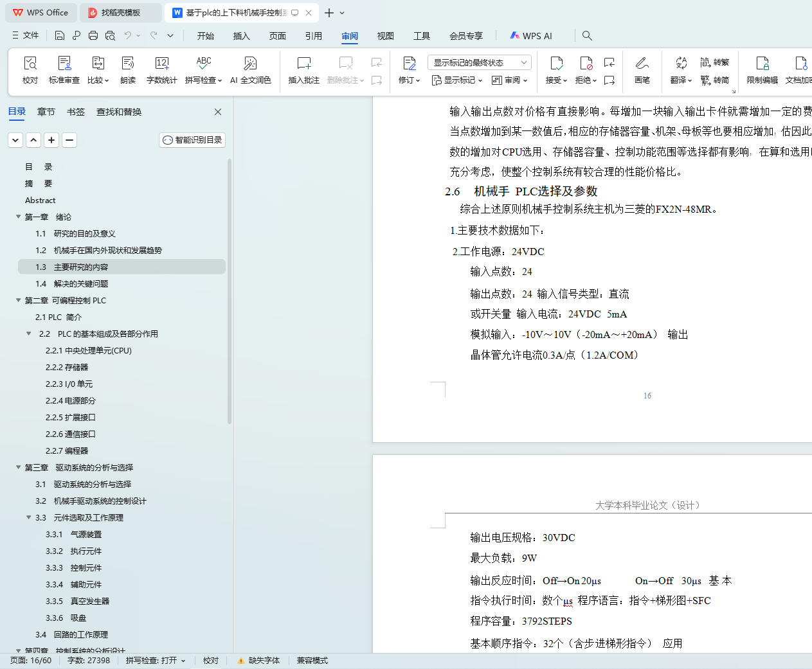This screenshot has height=669, width=812.
Task: Go to 3.3.5 真空发生器 heading
Action: pos(78,602)
